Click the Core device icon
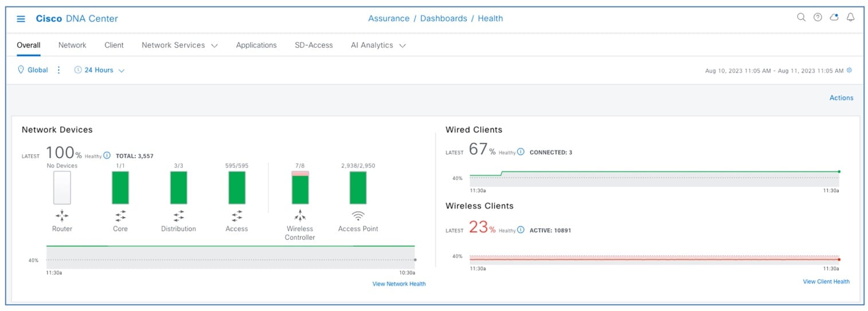This screenshot has width=868, height=311. pos(120,216)
